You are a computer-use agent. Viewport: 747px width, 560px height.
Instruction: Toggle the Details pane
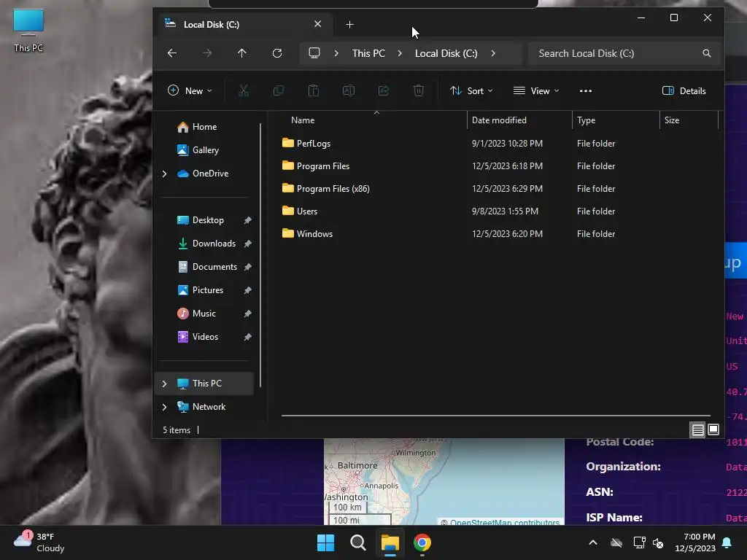(x=684, y=91)
